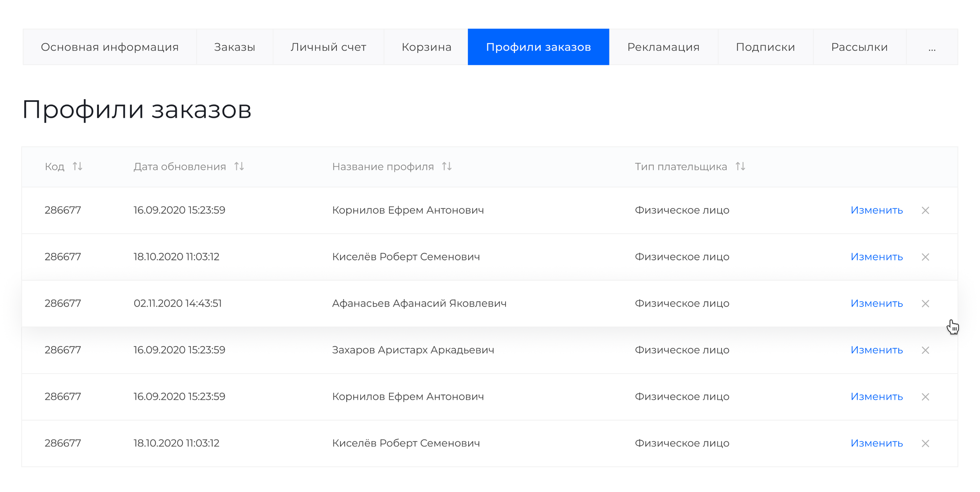The height and width of the screenshot is (492, 980).
Task: Sort by Название профиля arrows icon
Action: click(447, 166)
